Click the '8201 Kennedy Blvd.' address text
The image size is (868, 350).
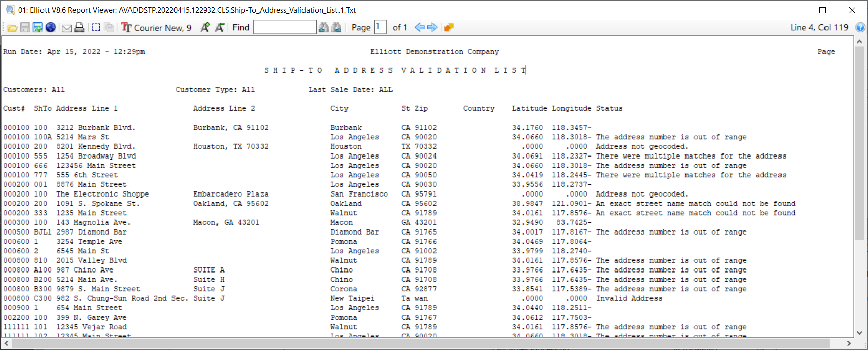96,146
